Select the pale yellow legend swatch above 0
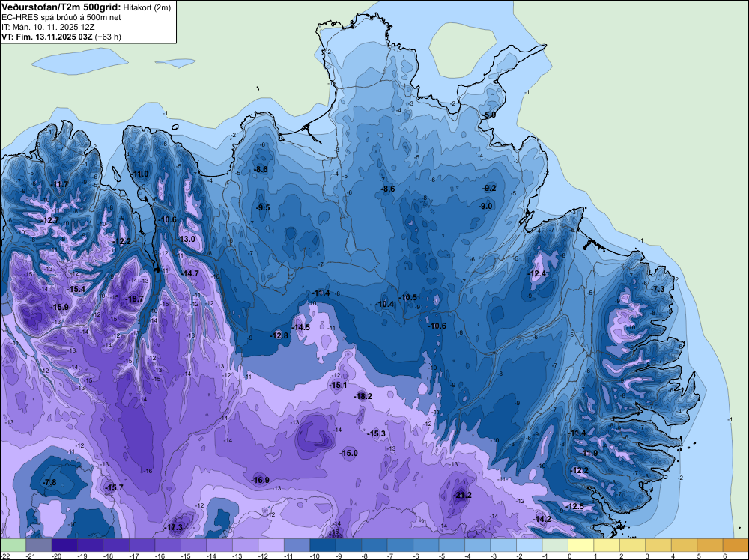 point(580,545)
